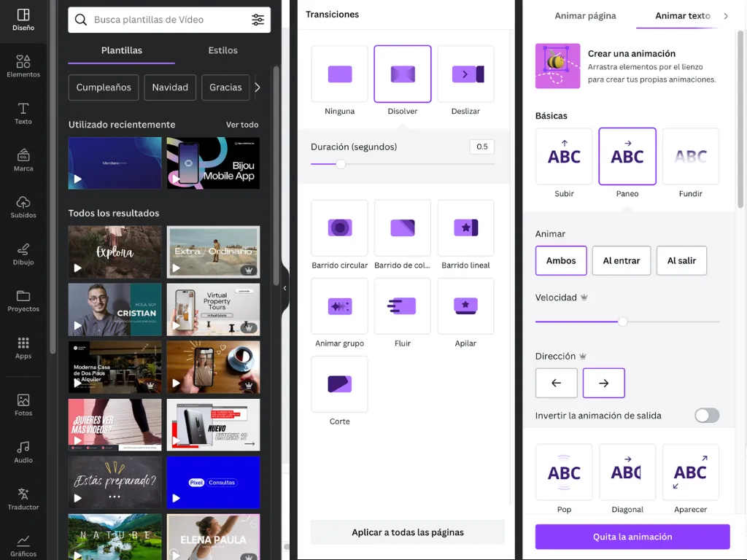The height and width of the screenshot is (560, 747).
Task: Toggle Invertir la animación de salida
Action: [x=707, y=415]
